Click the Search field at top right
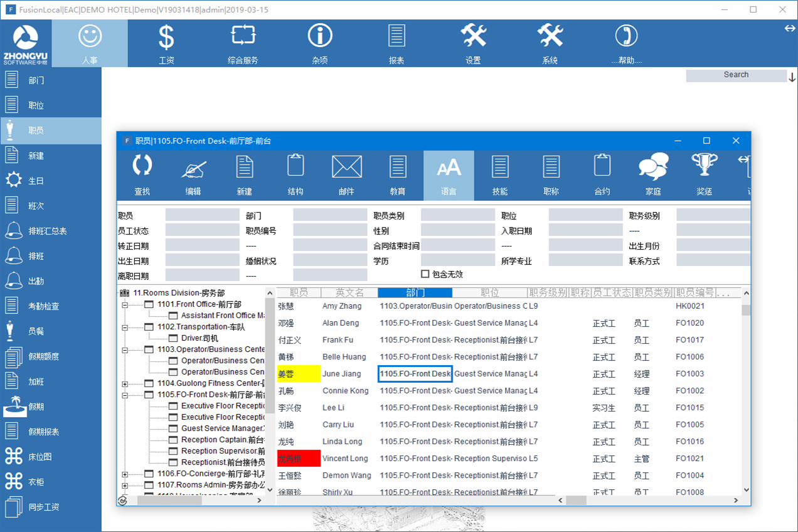This screenshot has height=532, width=798. [x=735, y=75]
